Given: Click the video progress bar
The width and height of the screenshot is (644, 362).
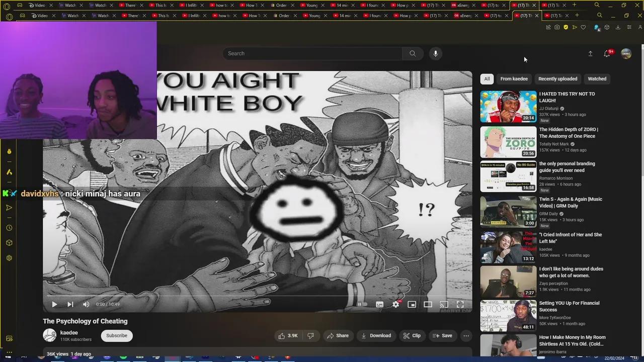Looking at the screenshot, I should tap(257, 296).
